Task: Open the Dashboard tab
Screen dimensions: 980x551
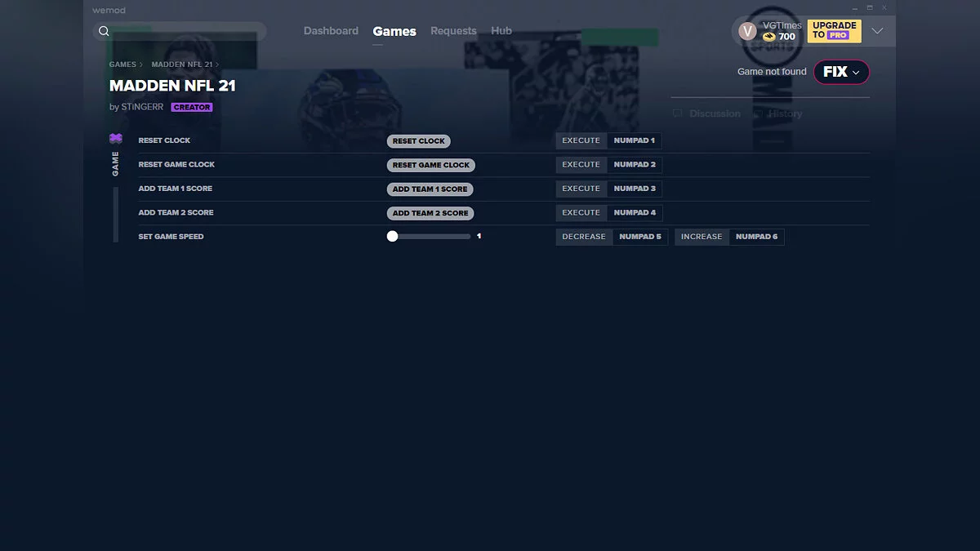Action: pos(331,31)
